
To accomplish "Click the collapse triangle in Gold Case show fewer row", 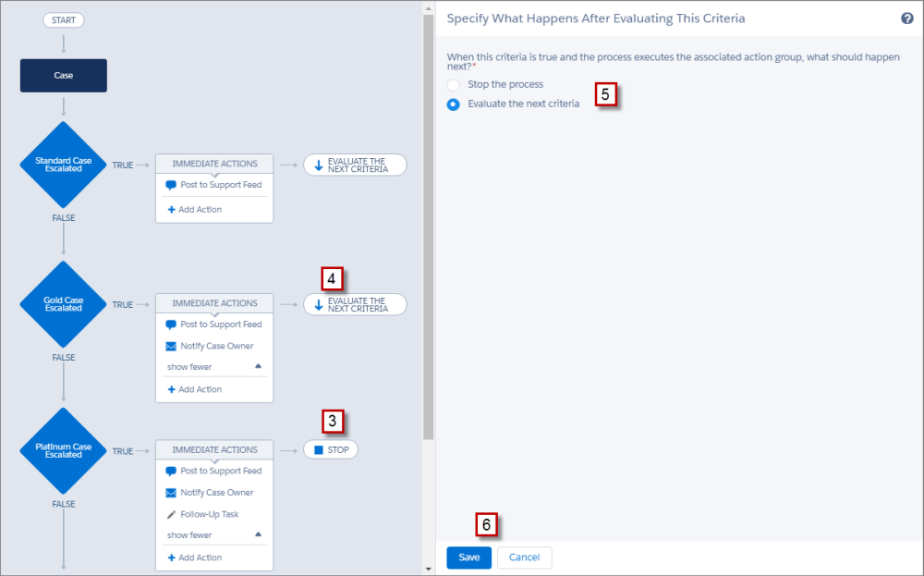I will click(x=258, y=366).
